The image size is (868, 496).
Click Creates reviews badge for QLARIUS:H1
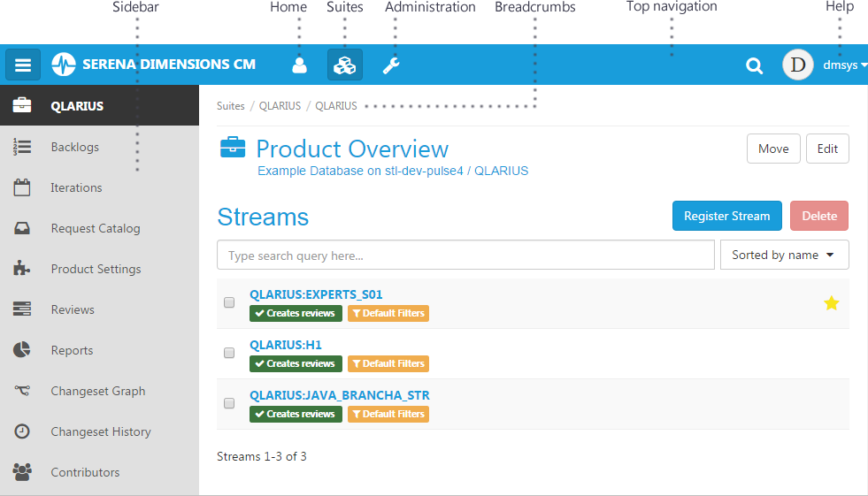point(296,363)
